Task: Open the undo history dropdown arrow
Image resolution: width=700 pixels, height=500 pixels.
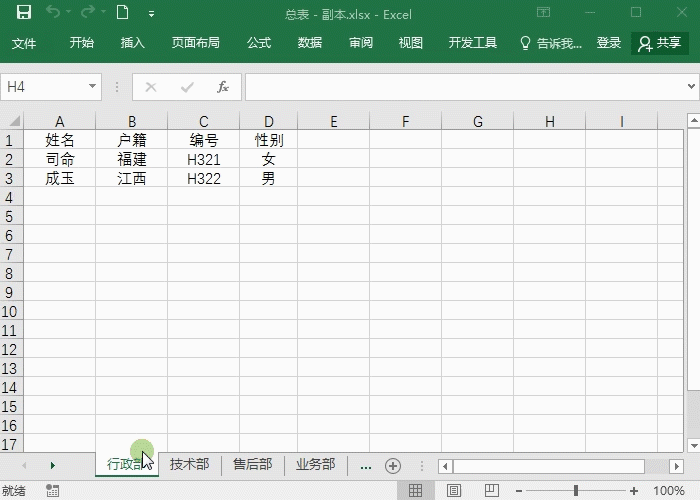Action: point(69,12)
